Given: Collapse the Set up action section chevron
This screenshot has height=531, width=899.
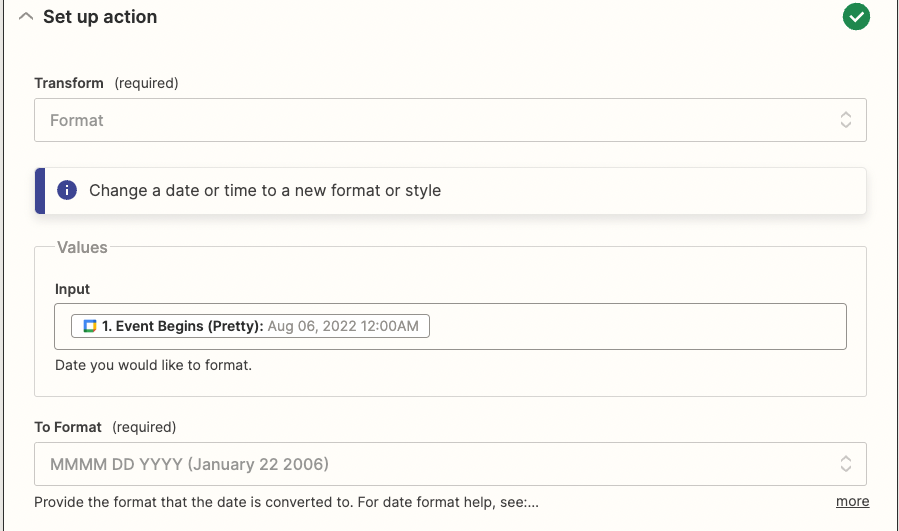Looking at the screenshot, I should [26, 17].
